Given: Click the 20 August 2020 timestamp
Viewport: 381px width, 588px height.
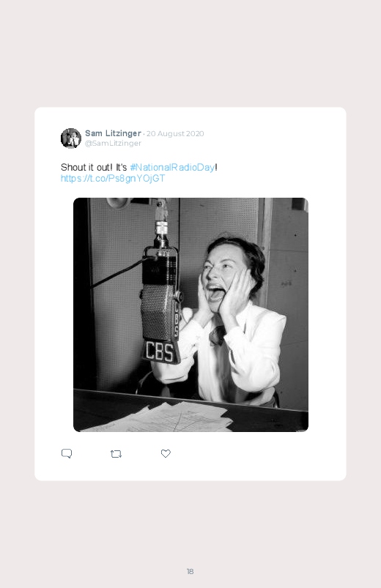Looking at the screenshot, I should click(175, 133).
